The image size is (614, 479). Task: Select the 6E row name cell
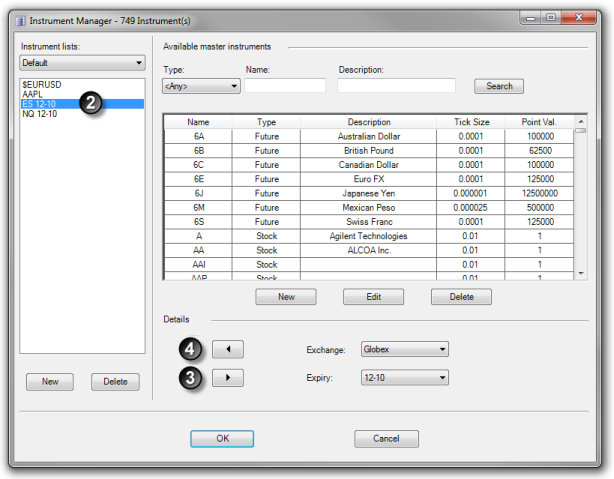tap(199, 179)
